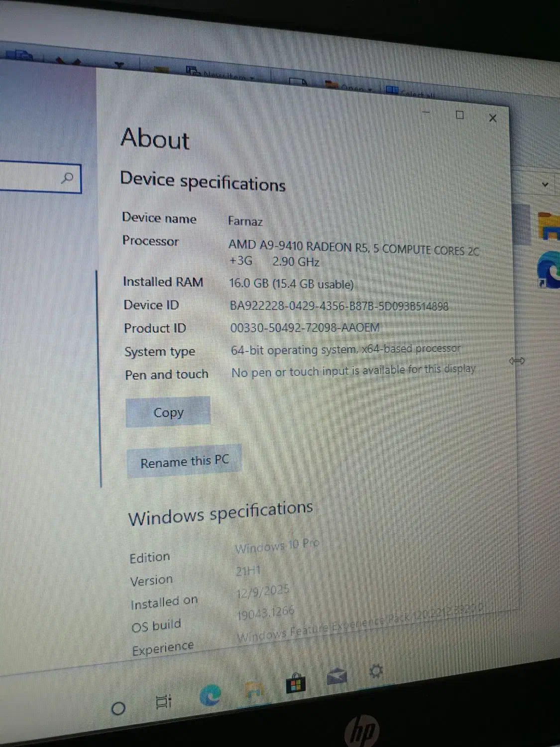The height and width of the screenshot is (747, 560).
Task: Open Task View from the taskbar
Action: (x=163, y=701)
